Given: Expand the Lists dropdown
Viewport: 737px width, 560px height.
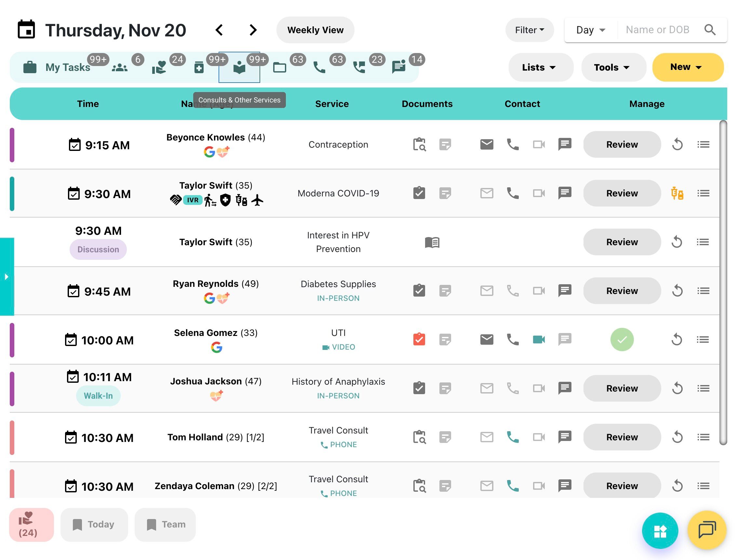Looking at the screenshot, I should coord(538,67).
